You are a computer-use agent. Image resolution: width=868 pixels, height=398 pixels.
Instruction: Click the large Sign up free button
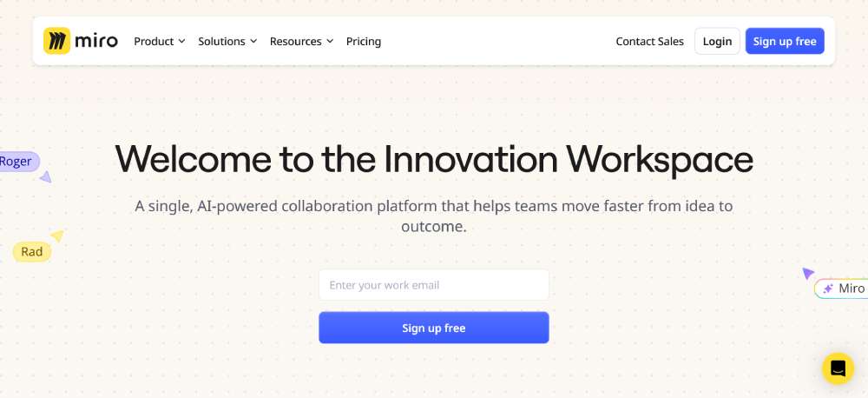(x=434, y=328)
